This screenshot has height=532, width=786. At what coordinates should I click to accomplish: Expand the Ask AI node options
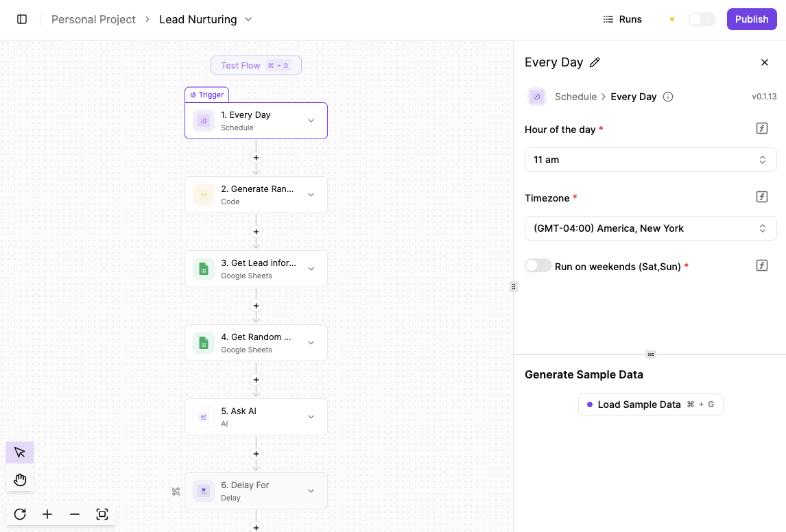pyautogui.click(x=311, y=417)
